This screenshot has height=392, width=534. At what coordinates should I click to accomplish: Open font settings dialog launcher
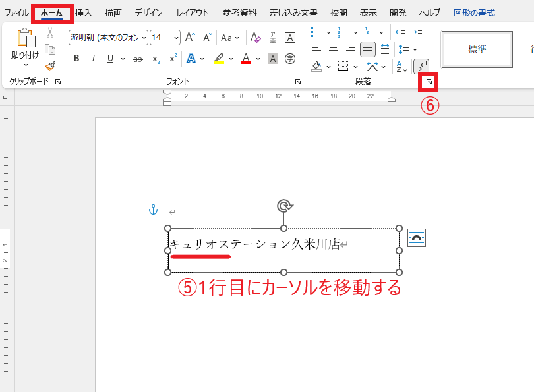[297, 82]
